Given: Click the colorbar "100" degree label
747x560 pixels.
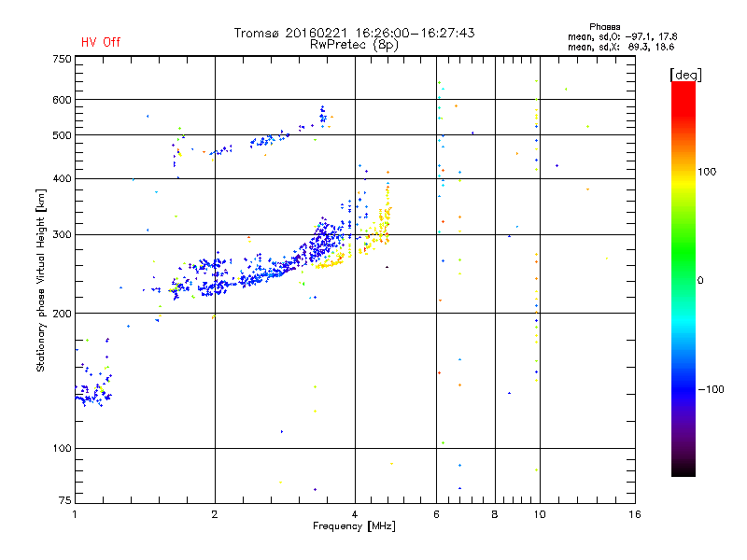Looking at the screenshot, I should [x=707, y=172].
